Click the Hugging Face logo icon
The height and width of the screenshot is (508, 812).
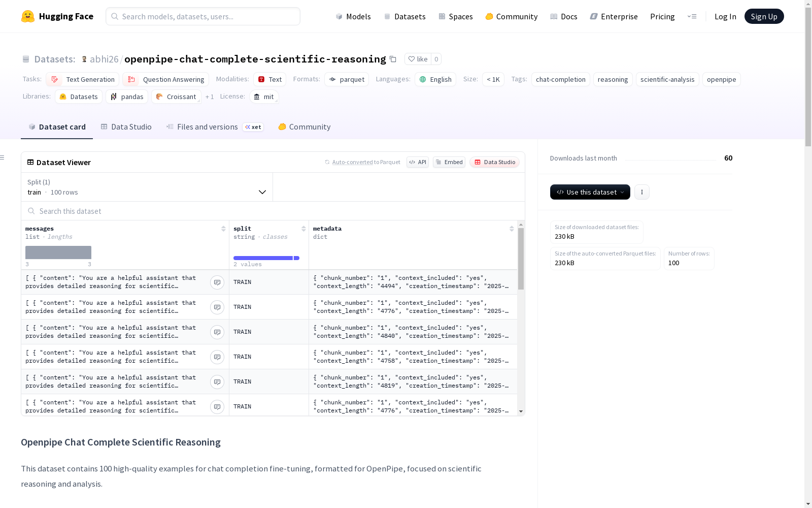point(28,16)
